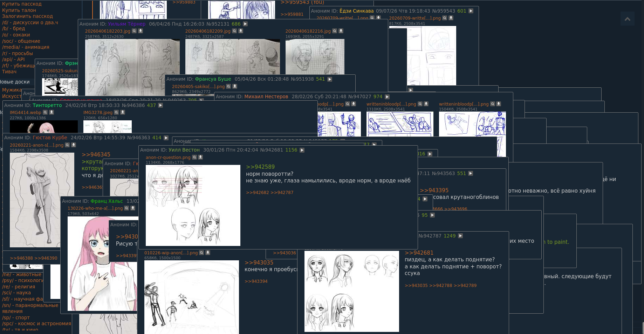Screen dimensions: 644x334
Task: Go to the /b/ - бред board
Action: click(x=14, y=29)
